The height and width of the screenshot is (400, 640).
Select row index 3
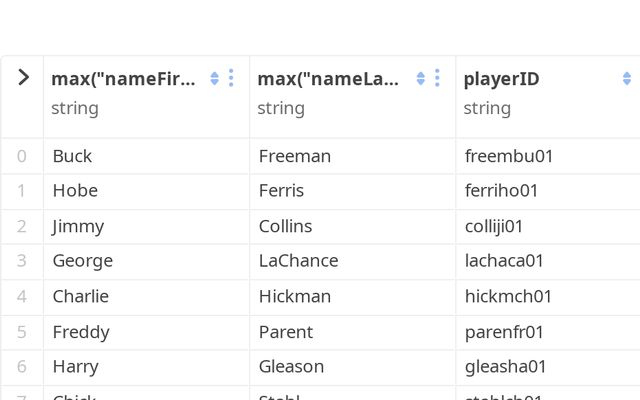point(22,261)
